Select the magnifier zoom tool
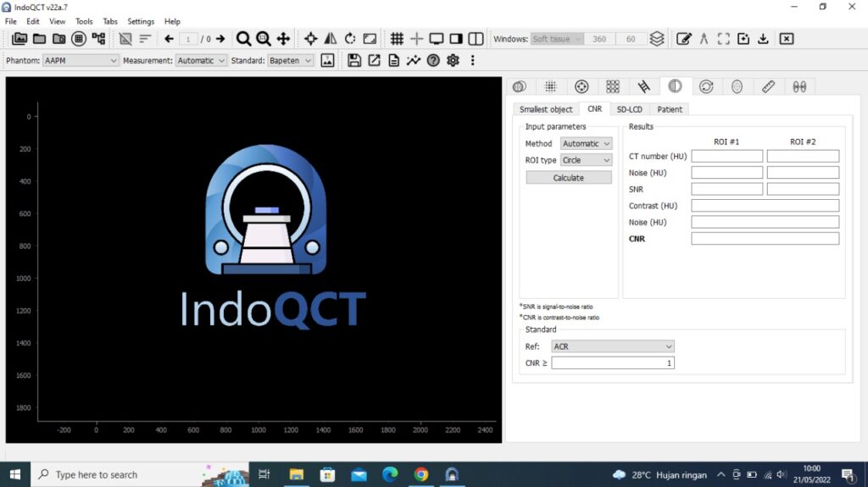Image resolution: width=868 pixels, height=487 pixels. [x=243, y=39]
